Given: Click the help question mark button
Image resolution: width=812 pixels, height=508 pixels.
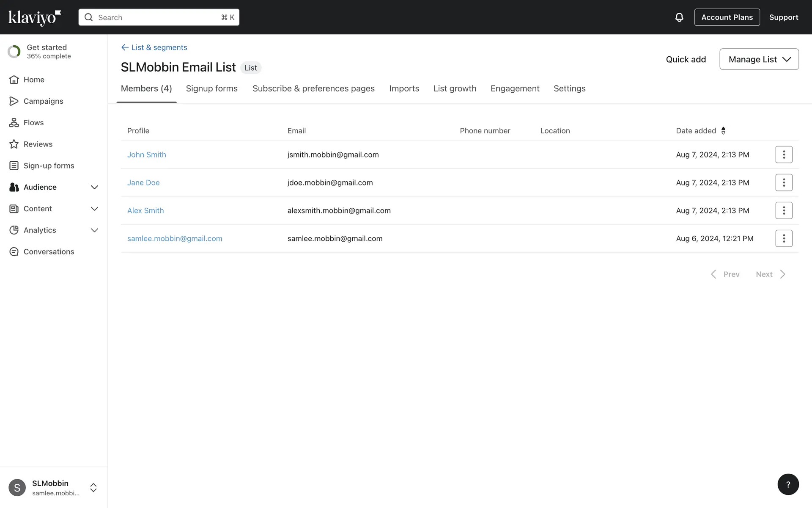Looking at the screenshot, I should tap(787, 484).
